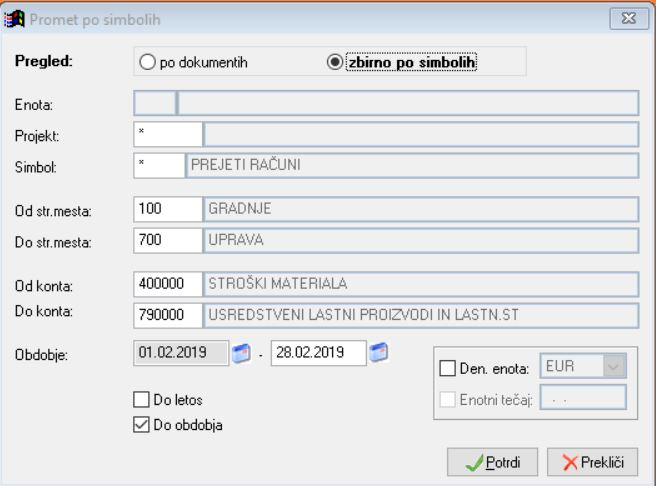Open calendar picker for start date 01.02.2019
656x486 pixels.
[241, 353]
